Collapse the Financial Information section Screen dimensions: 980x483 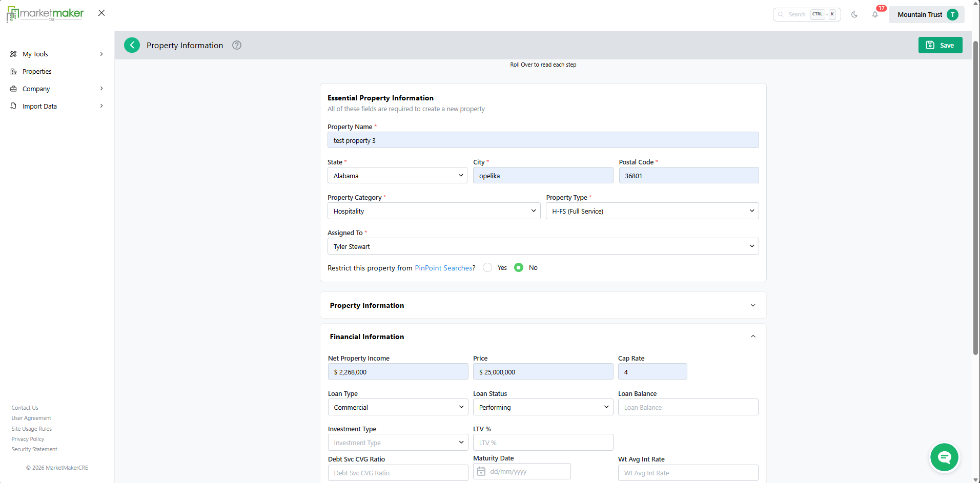(752, 337)
